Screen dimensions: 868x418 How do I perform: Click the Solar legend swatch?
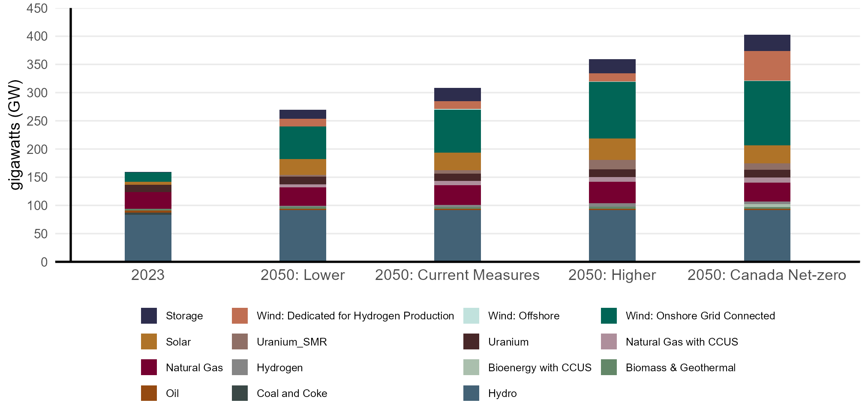click(149, 342)
